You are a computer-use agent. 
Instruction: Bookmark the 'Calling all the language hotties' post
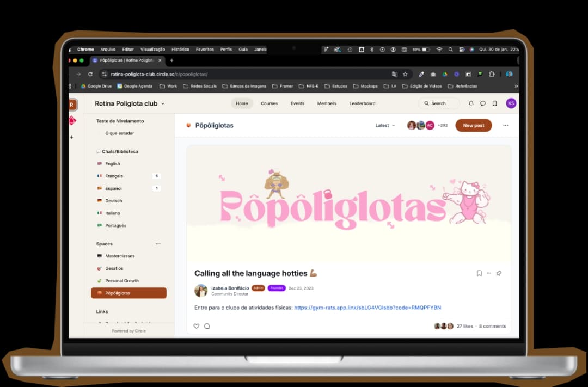click(x=479, y=273)
